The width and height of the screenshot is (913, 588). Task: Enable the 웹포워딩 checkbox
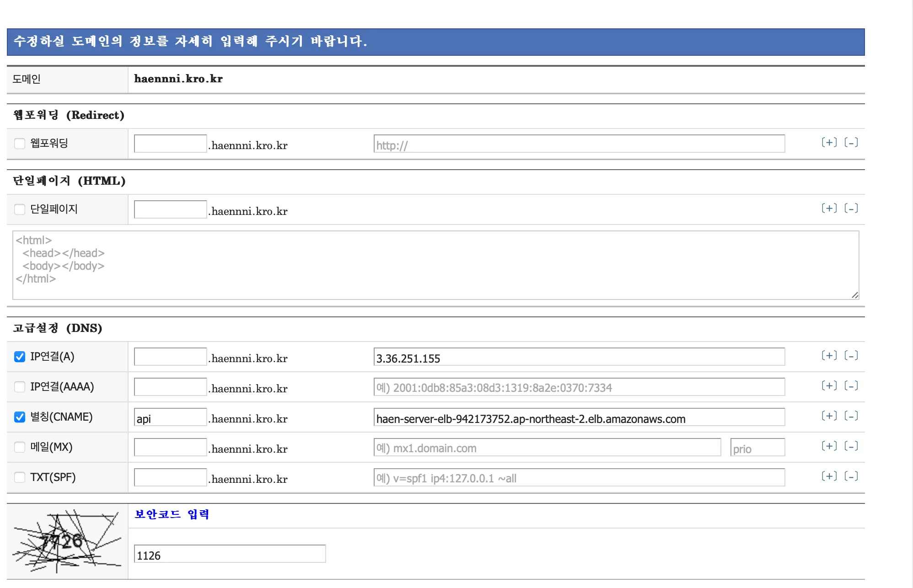pyautogui.click(x=20, y=144)
